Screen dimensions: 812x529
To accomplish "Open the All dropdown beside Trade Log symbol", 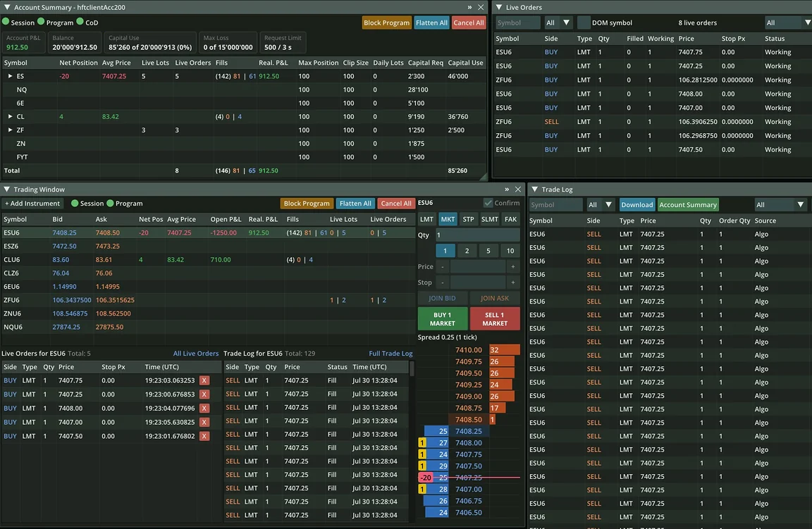I will [x=600, y=204].
